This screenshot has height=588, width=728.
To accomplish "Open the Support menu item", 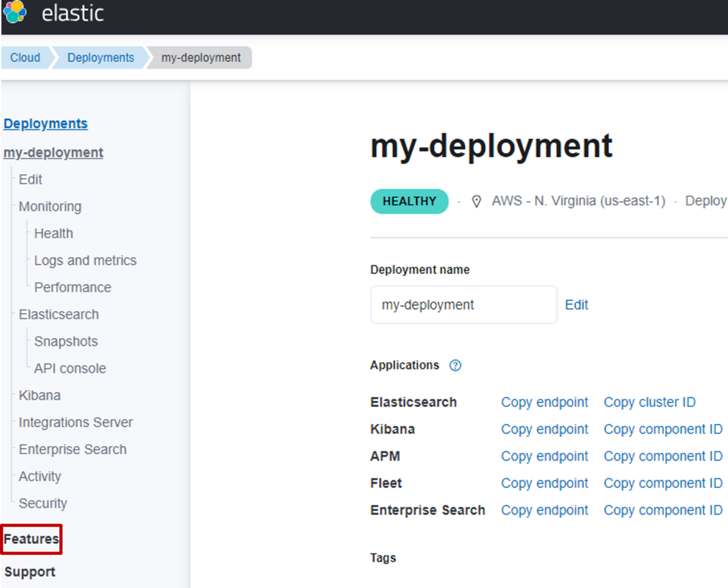I will tap(30, 572).
